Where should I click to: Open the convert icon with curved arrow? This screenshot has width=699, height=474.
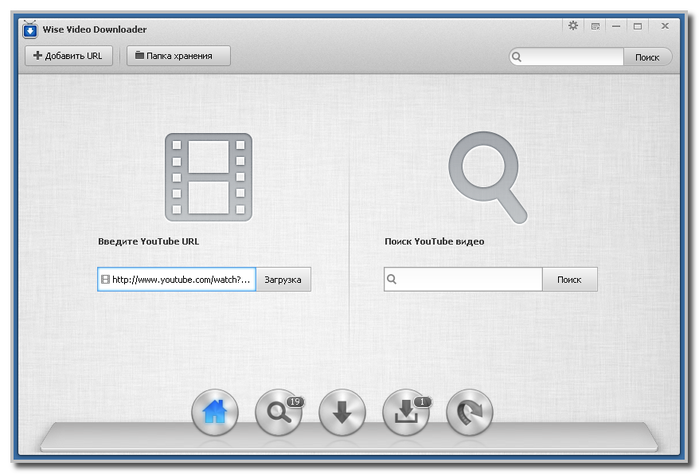(x=469, y=412)
